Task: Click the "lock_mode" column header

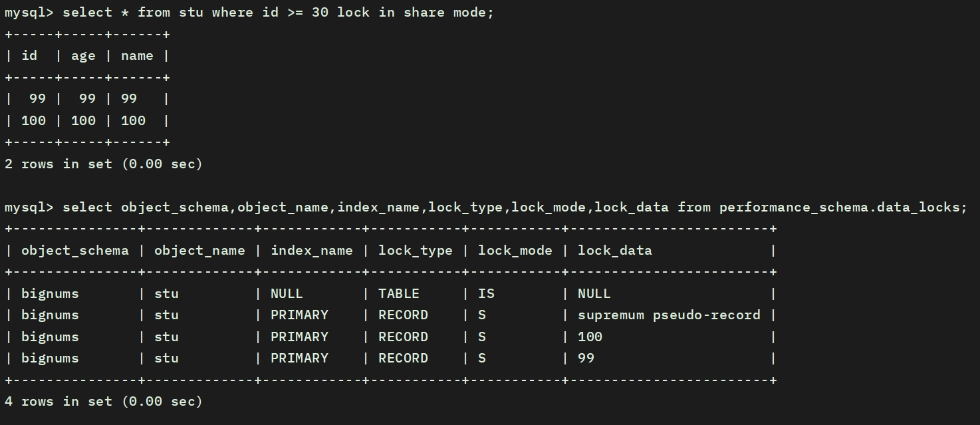Action: click(515, 251)
